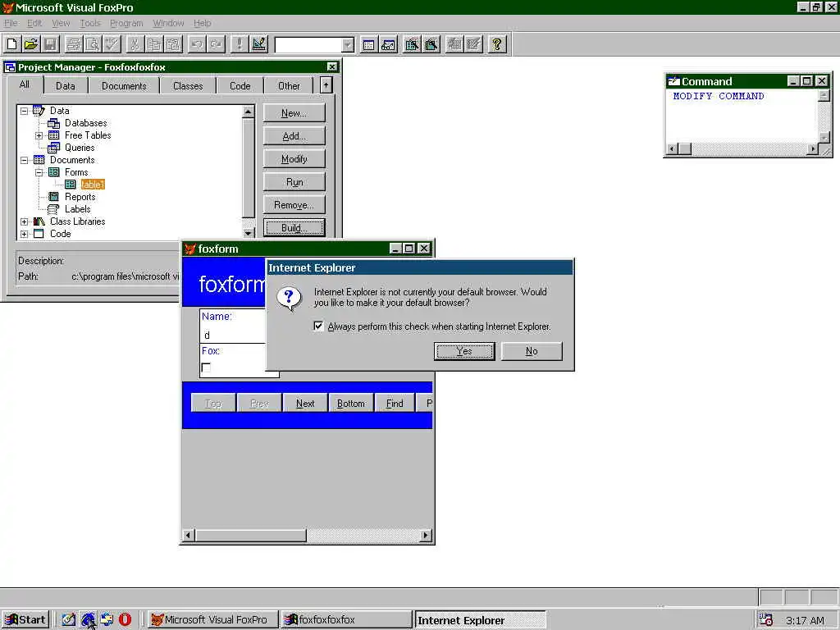Open the File menu

[x=11, y=23]
